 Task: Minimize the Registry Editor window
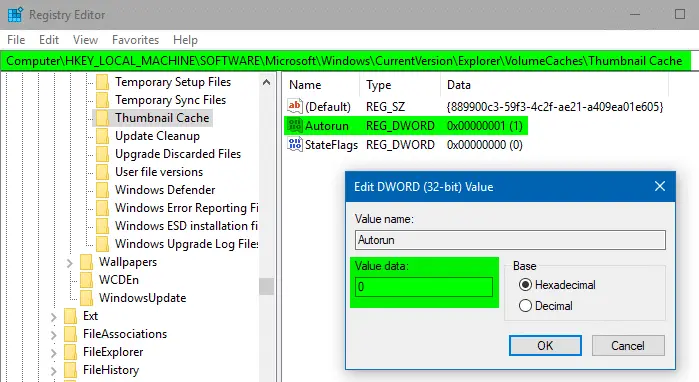click(635, 15)
